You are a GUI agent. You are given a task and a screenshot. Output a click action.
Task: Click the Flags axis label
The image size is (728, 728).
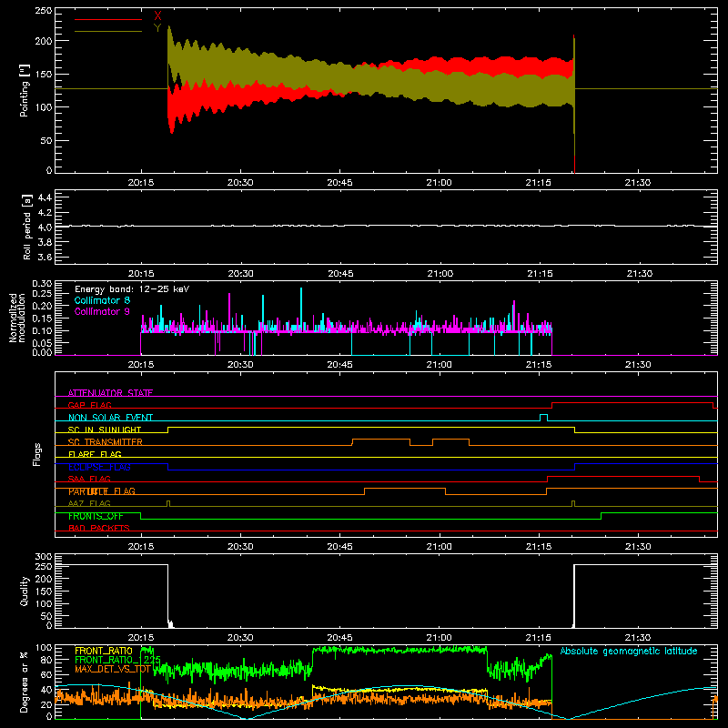click(36, 454)
